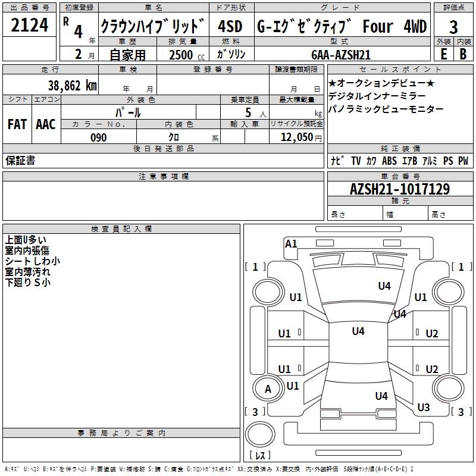The image size is (476, 476).
Task: Select chassis number AZSH21-1017129
Action: pyautogui.click(x=400, y=189)
